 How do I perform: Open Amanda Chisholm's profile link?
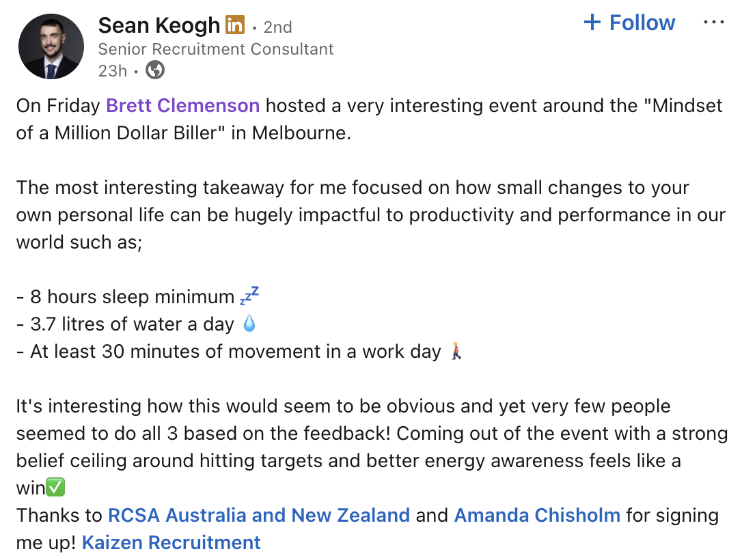(x=537, y=515)
